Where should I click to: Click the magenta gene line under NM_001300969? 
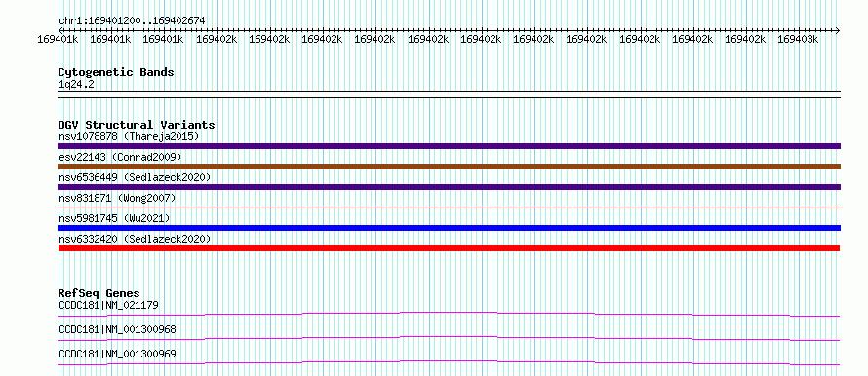click(449, 362)
